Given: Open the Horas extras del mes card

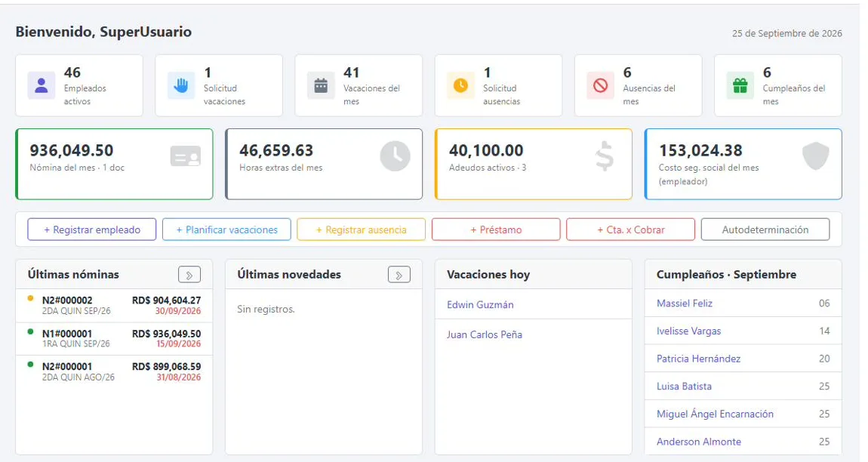Looking at the screenshot, I should coord(324,164).
